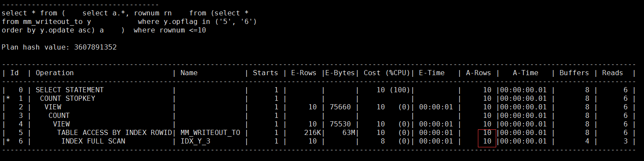Click the 'MM_WRITEOUT_TO' table name
The height and width of the screenshot is (161, 644).
point(210,133)
